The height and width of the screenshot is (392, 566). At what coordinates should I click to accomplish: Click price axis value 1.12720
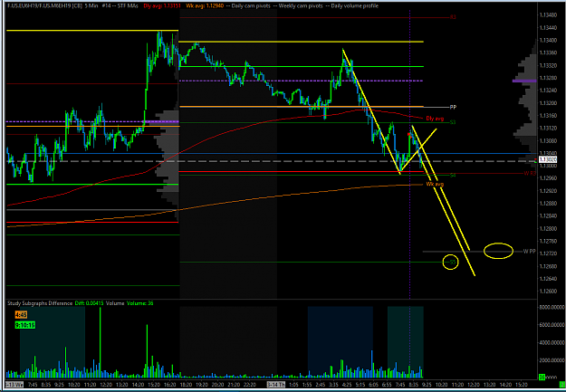(548, 253)
